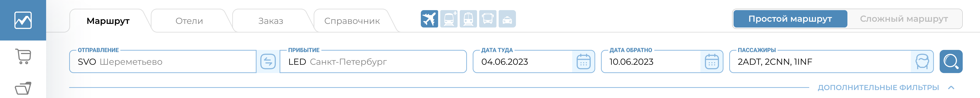Select the train transport icon

click(468, 19)
